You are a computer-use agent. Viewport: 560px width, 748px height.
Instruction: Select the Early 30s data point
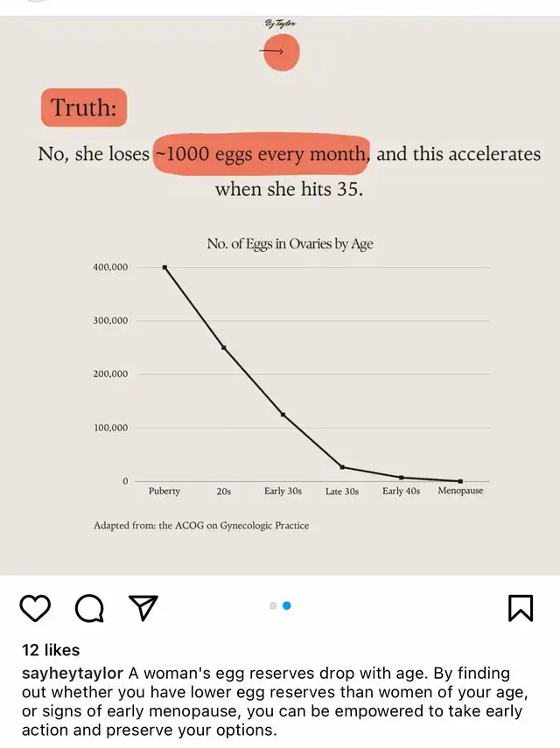click(x=283, y=414)
